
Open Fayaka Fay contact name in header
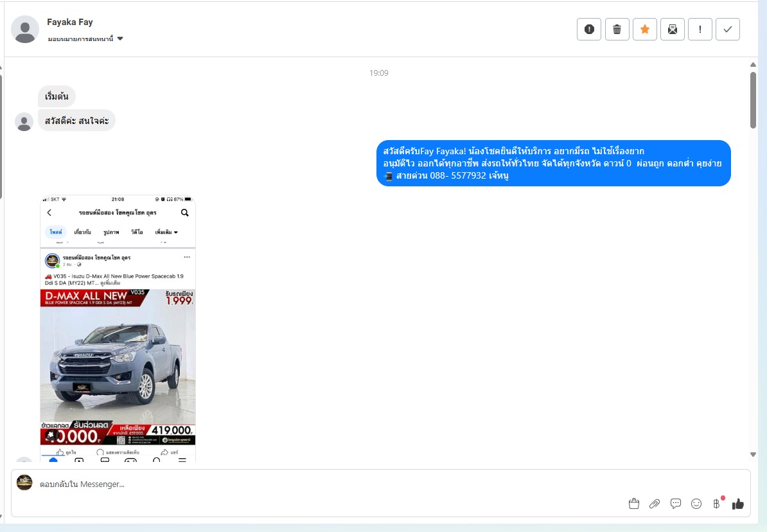pyautogui.click(x=70, y=22)
